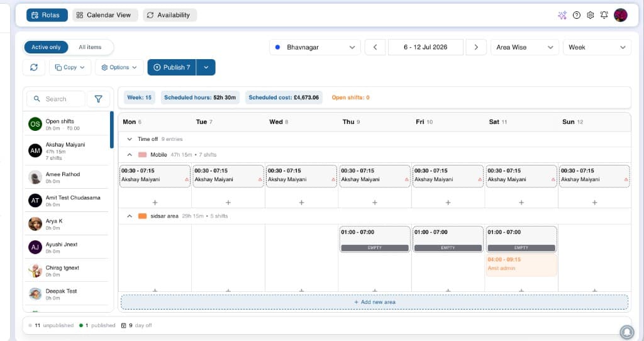644x341 pixels.
Task: Open the Bhavnagar location dropdown
Action: (x=315, y=47)
